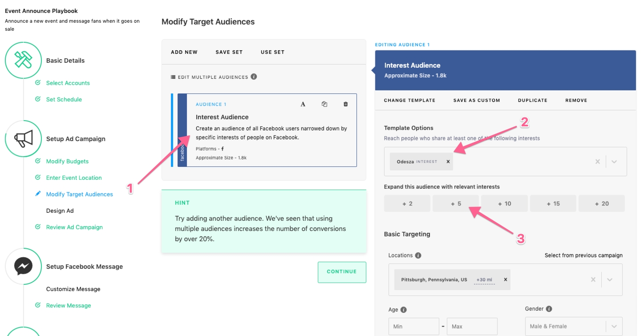Clear all interests with the field's X
This screenshot has height=336, width=644.
tap(598, 162)
